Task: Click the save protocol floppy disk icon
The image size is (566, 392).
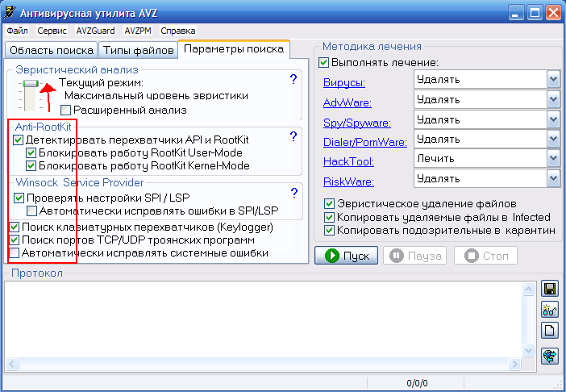Action: click(x=549, y=289)
